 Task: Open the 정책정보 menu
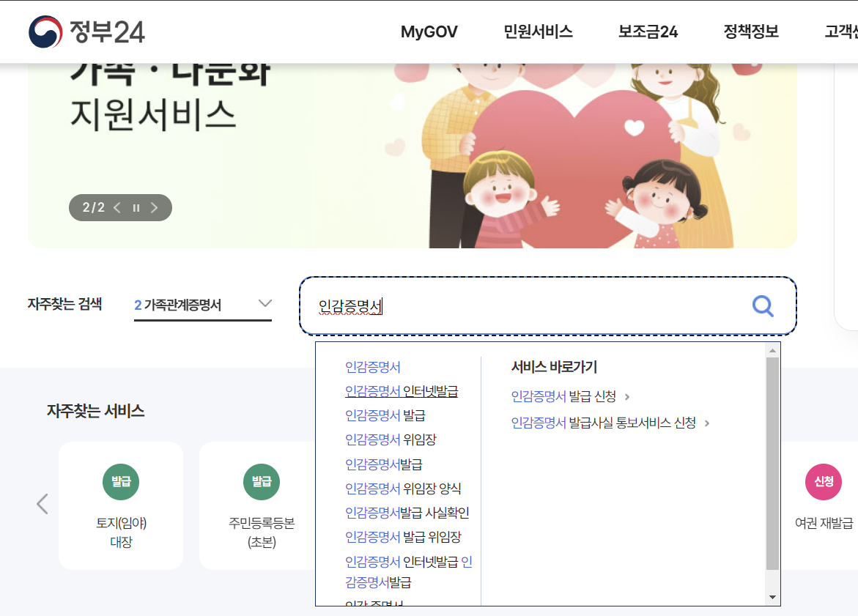(x=751, y=31)
